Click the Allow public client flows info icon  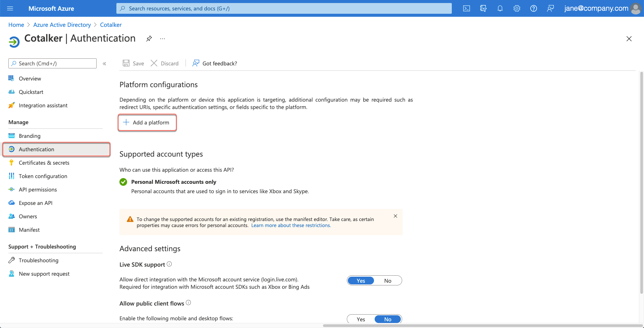tap(189, 303)
